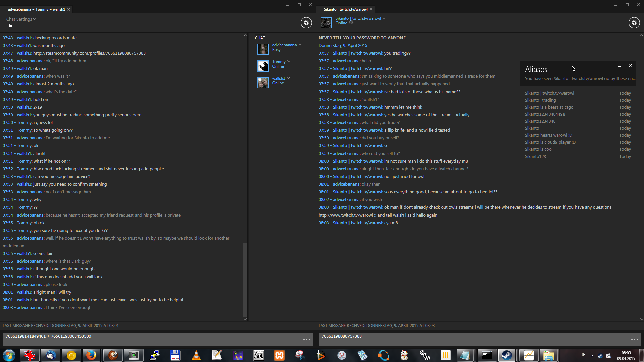The width and height of the screenshot is (644, 362).
Task: Open the twitch.tv/warowl link in chat
Action: 345,215
